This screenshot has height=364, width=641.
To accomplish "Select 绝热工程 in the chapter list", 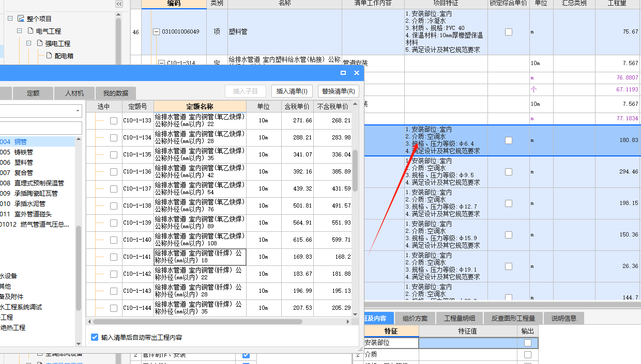I will (x=37, y=327).
